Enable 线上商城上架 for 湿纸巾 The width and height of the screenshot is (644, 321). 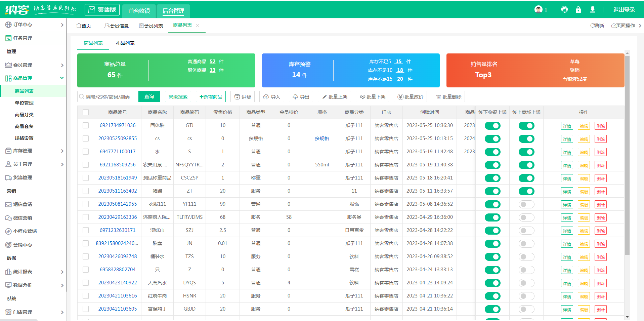point(526,231)
